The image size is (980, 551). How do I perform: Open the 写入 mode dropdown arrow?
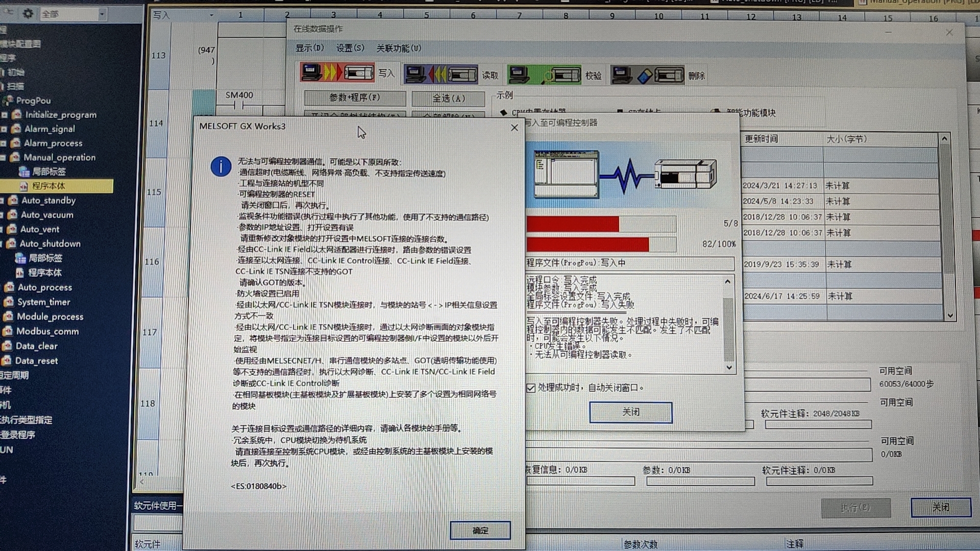(211, 15)
